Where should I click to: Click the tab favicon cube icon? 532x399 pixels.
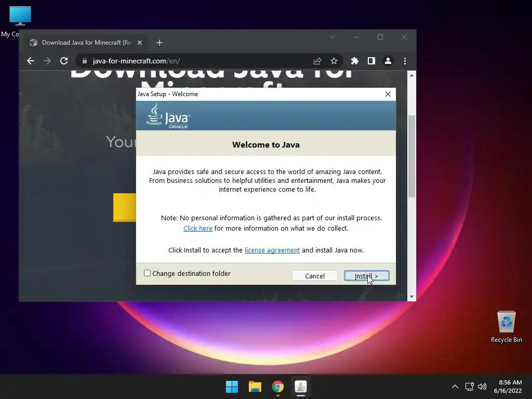pyautogui.click(x=33, y=43)
